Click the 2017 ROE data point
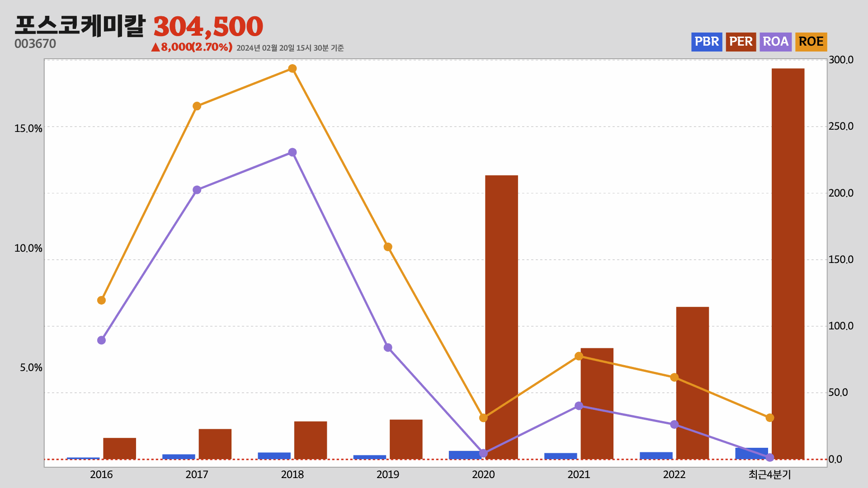The image size is (868, 488). (x=197, y=106)
